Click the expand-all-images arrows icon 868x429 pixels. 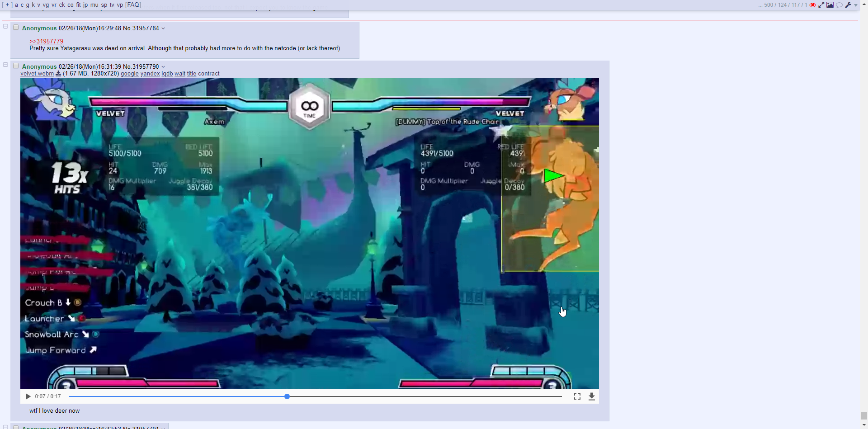coord(821,5)
